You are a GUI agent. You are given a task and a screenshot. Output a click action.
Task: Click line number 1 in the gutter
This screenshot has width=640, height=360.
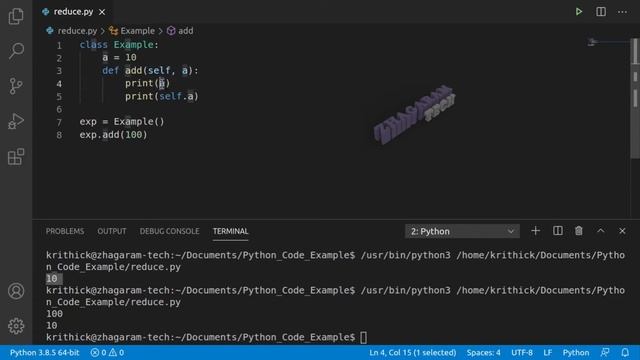tap(59, 45)
